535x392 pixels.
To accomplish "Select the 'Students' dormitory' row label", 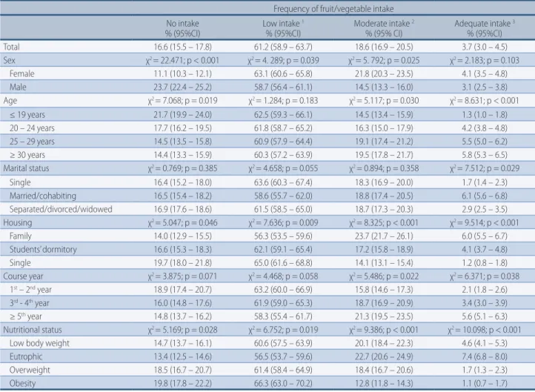I will [x=43, y=250].
